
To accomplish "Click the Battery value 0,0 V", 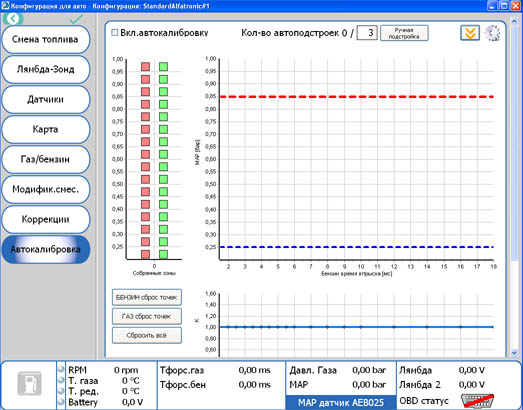I will point(132,402).
